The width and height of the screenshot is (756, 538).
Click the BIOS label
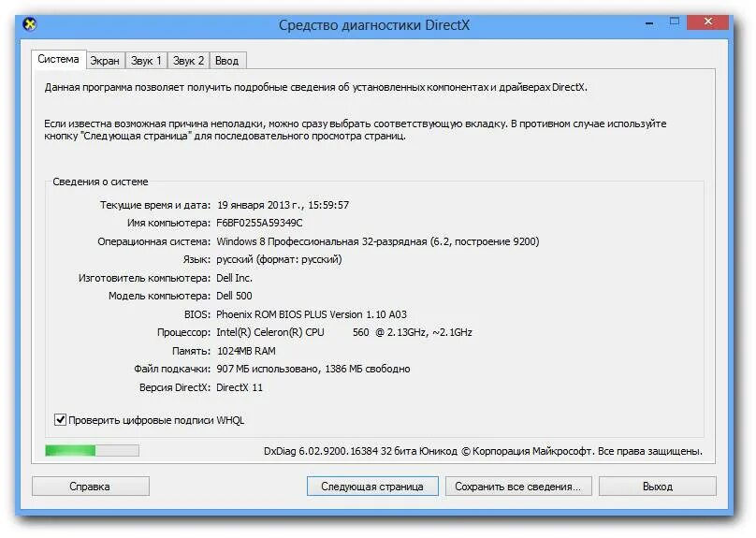(x=197, y=314)
